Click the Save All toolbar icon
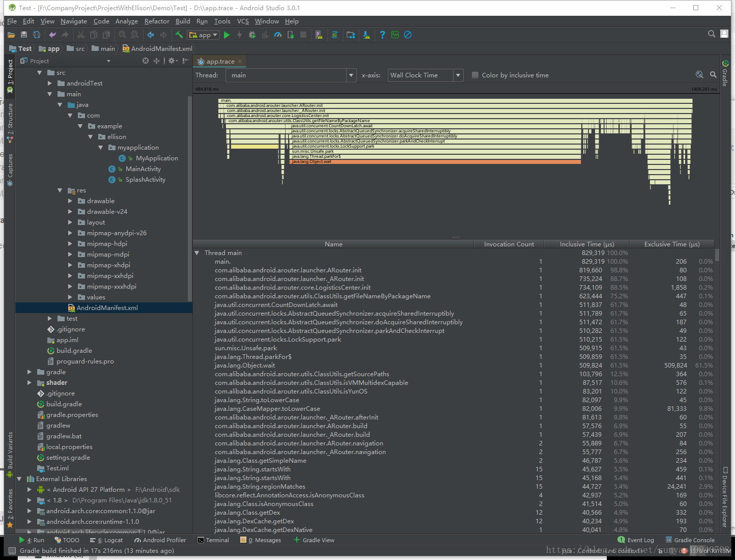The width and height of the screenshot is (735, 560). click(x=24, y=35)
